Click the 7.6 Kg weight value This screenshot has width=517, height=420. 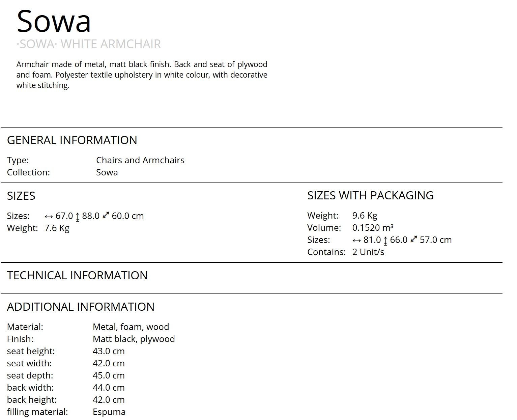coord(57,228)
